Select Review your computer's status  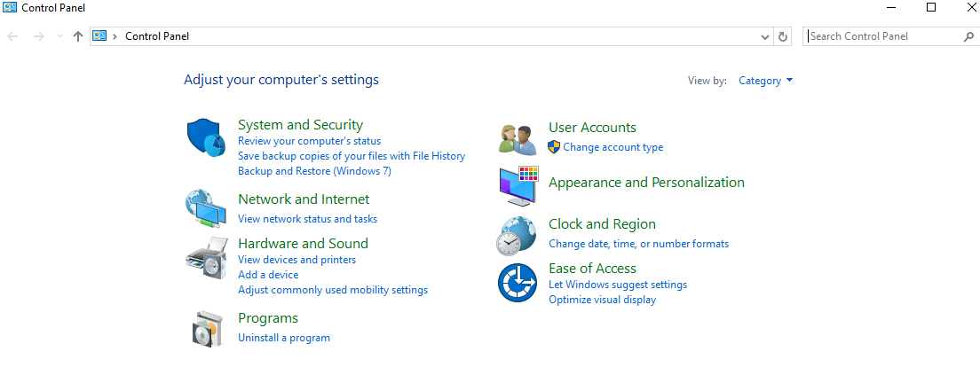[310, 141]
